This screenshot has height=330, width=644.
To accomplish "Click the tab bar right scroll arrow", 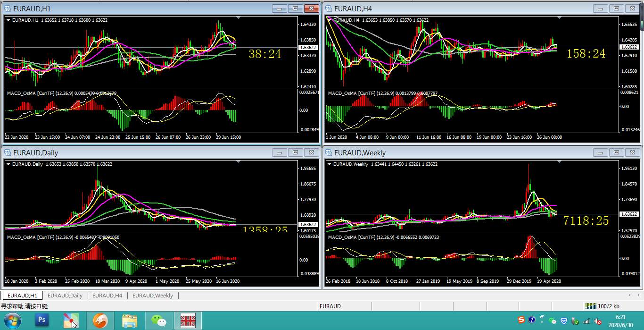I will click(640, 296).
